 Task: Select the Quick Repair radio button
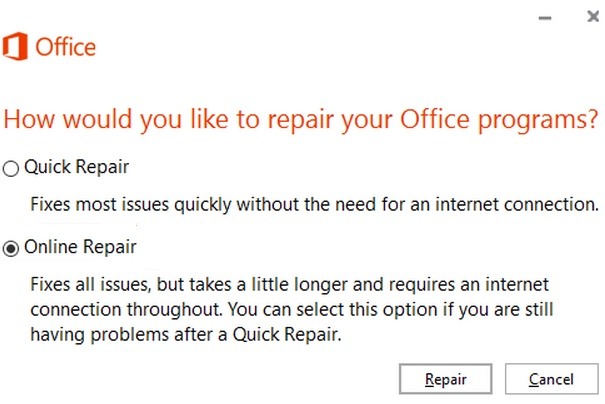click(11, 169)
